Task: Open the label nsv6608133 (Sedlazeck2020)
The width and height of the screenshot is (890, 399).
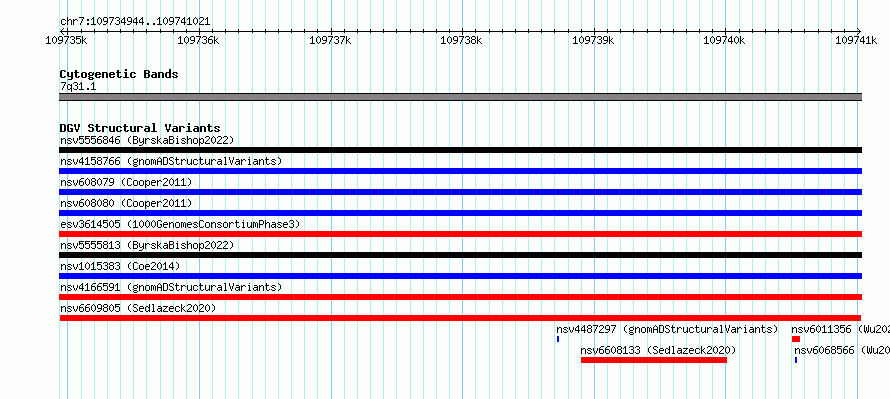Action: (x=658, y=350)
